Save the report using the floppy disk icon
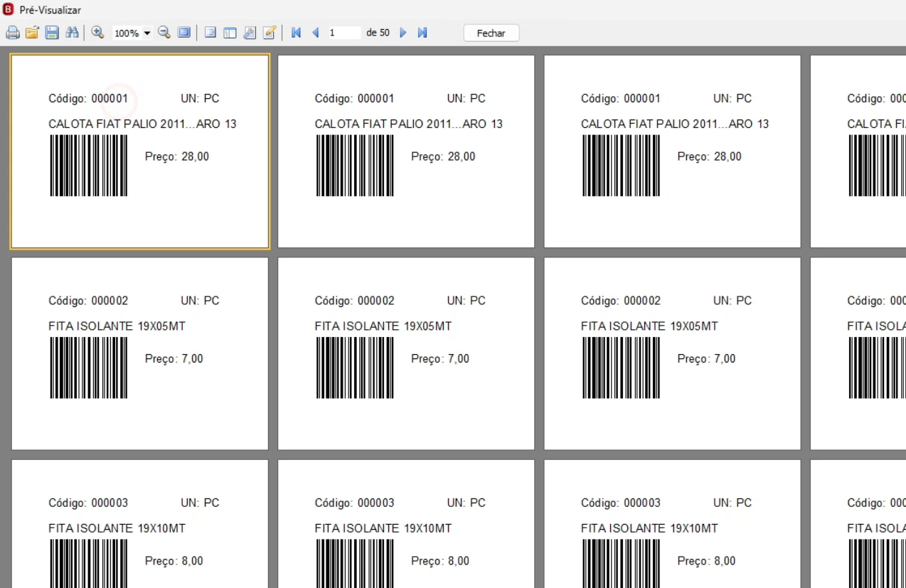906x588 pixels. click(x=52, y=33)
